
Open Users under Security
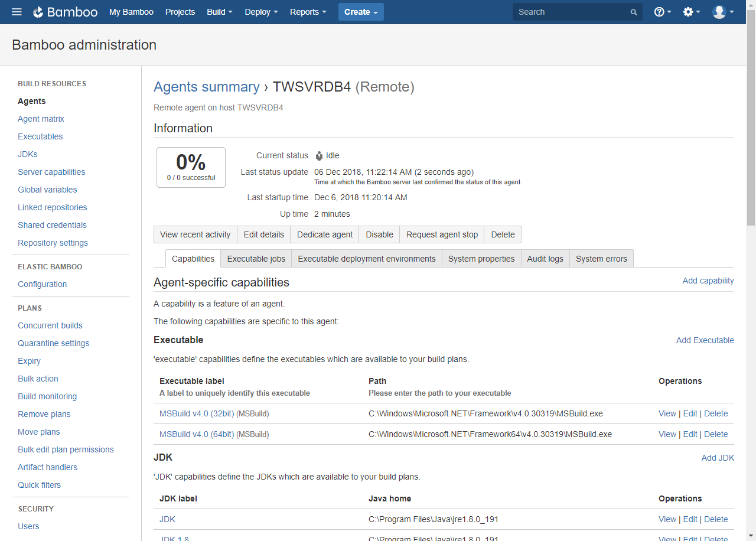pyautogui.click(x=28, y=526)
